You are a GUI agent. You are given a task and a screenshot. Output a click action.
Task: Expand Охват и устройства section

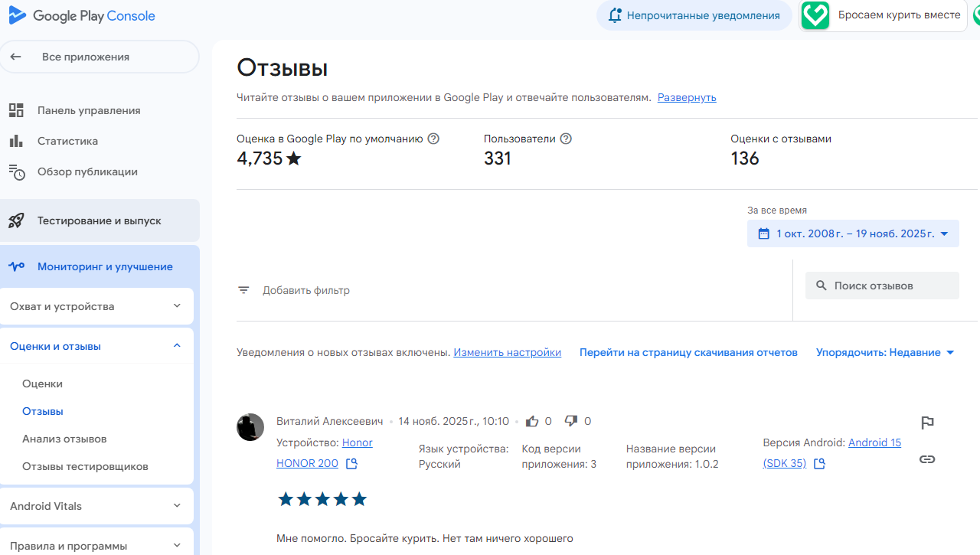click(x=96, y=306)
